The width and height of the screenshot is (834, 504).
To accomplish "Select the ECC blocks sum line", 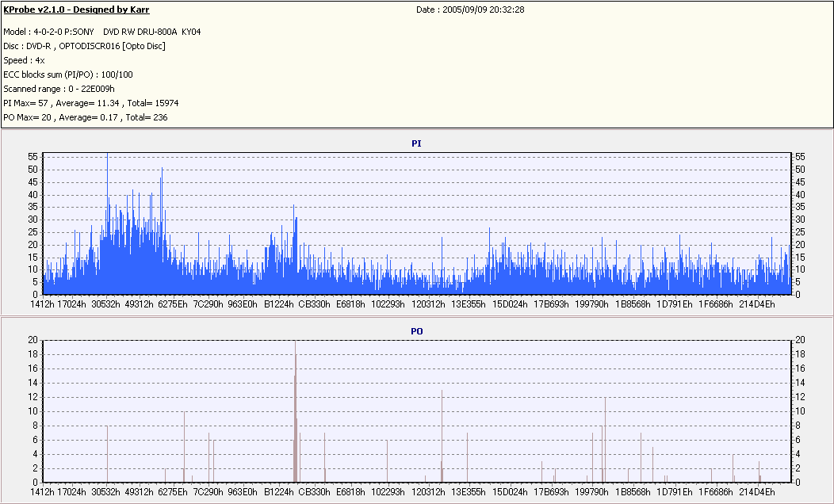I will coord(68,75).
